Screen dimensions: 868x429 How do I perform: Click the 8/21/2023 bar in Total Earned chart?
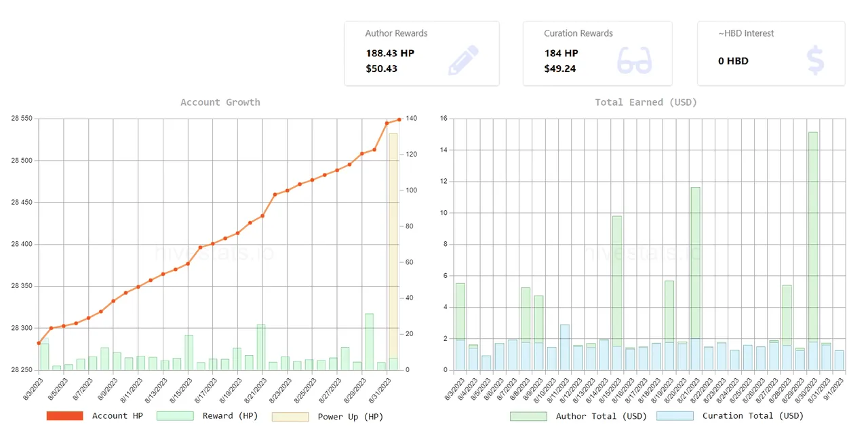point(695,279)
